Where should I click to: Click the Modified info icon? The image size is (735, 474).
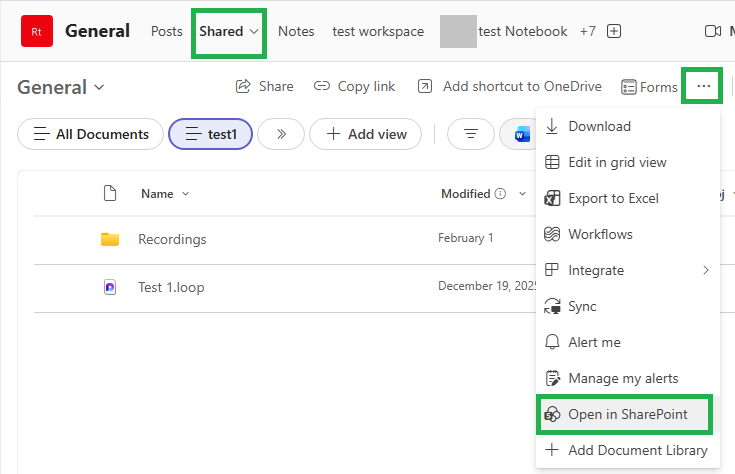tap(501, 194)
